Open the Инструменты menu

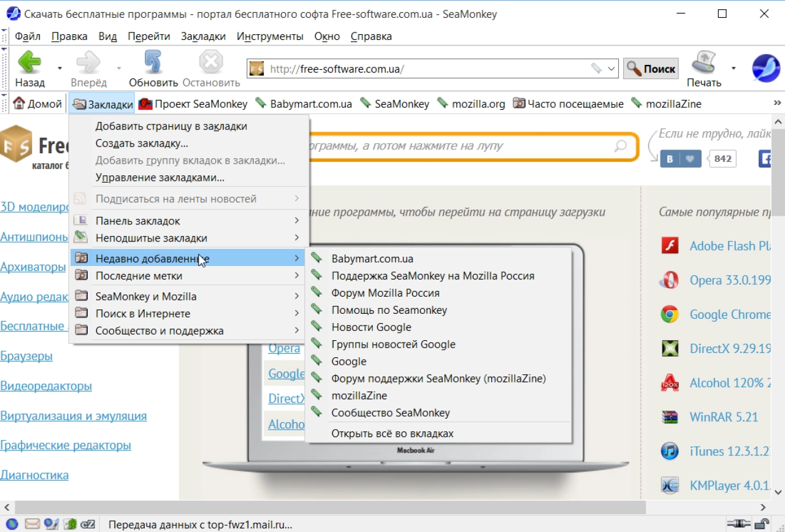tap(270, 36)
